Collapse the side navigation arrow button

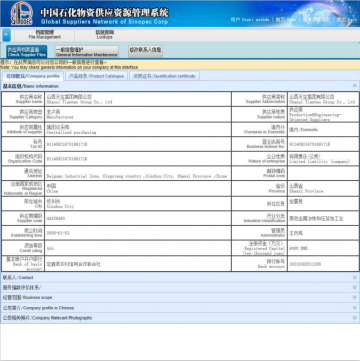click(6, 35)
